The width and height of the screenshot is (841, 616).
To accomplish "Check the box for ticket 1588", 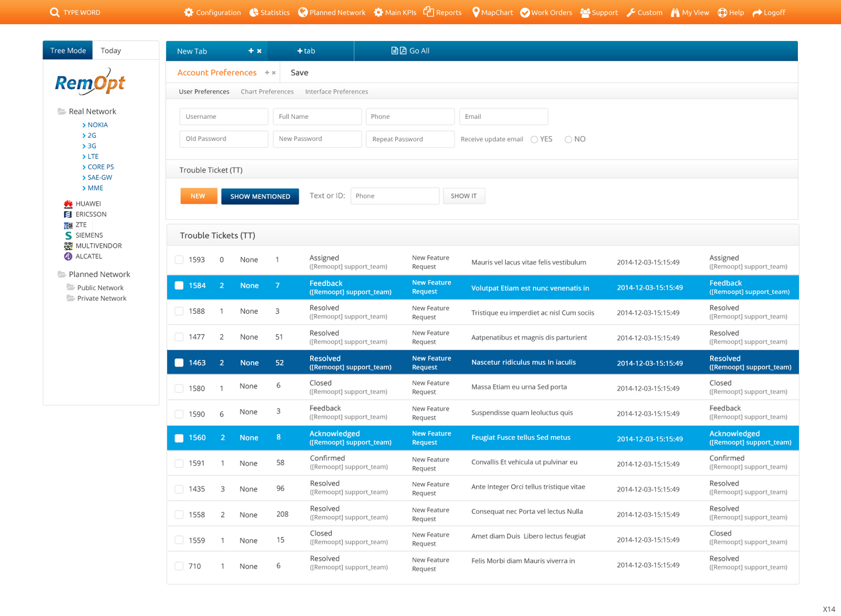I will click(x=179, y=311).
